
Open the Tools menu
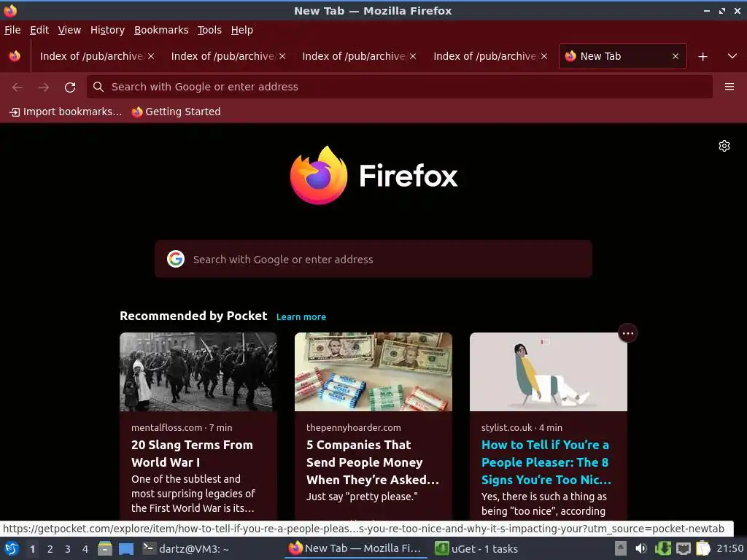tap(209, 30)
